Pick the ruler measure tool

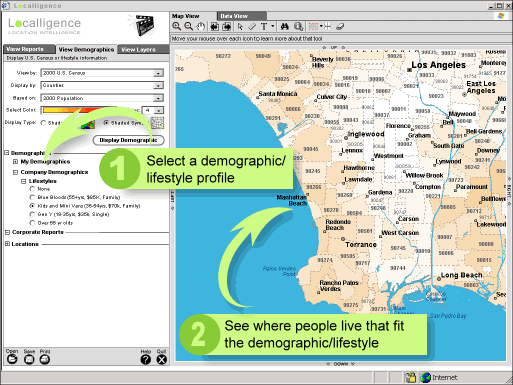pyautogui.click(x=252, y=26)
